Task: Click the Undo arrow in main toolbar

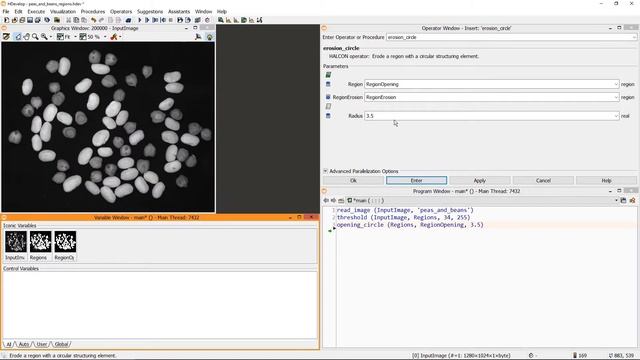Action: 93,20
